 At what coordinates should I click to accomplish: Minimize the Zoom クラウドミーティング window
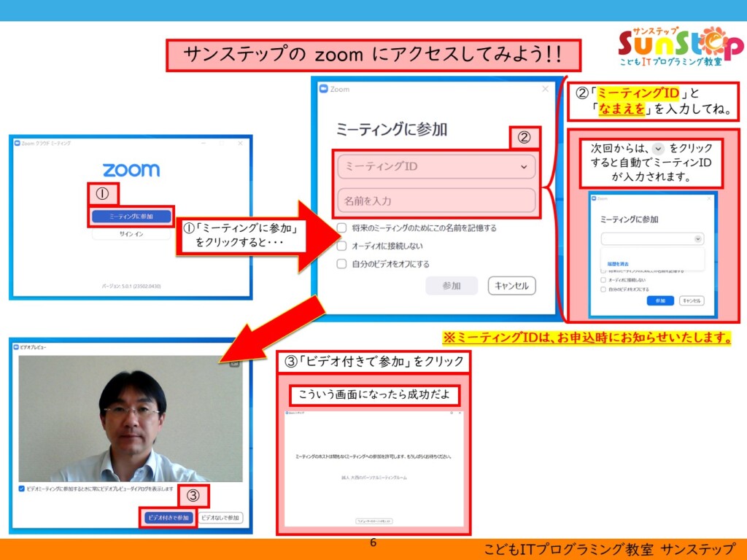tap(204, 143)
